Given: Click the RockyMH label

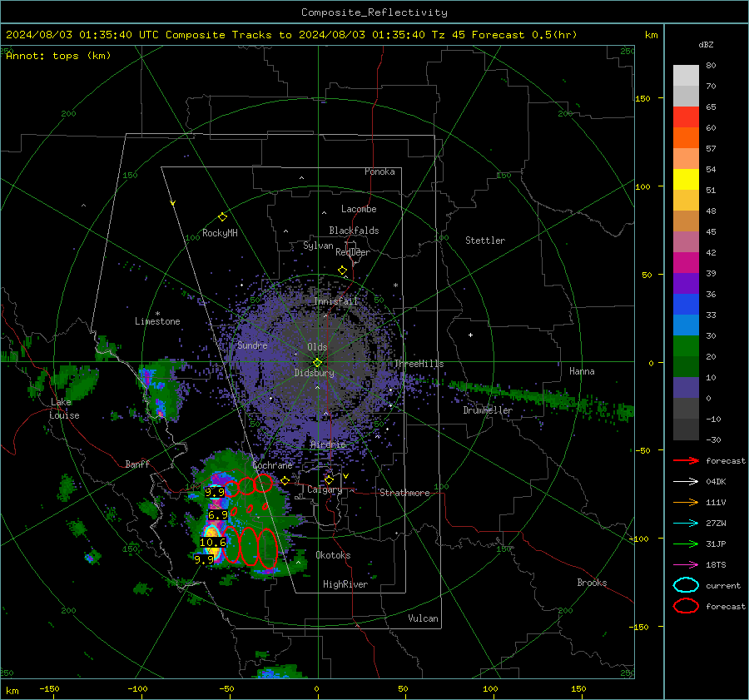Looking at the screenshot, I should click(220, 233).
